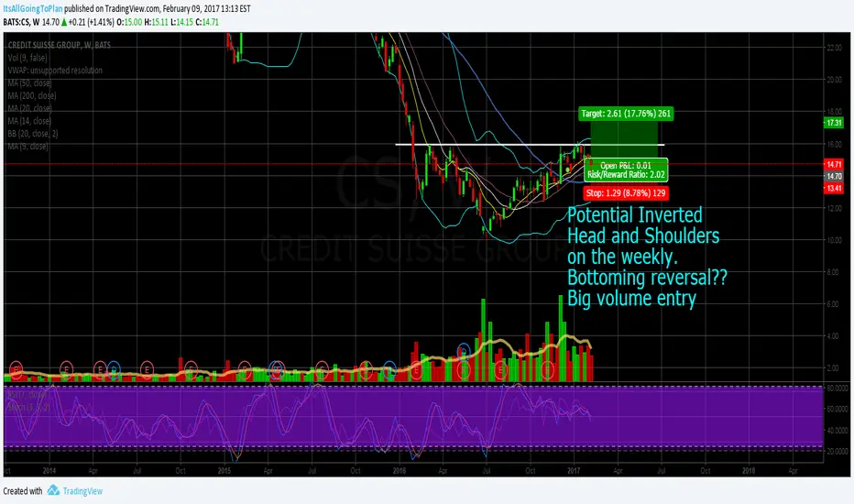Screen dimensions: 854x504
Task: Click the 'H:15.11' high value in the header
Action: pos(157,22)
